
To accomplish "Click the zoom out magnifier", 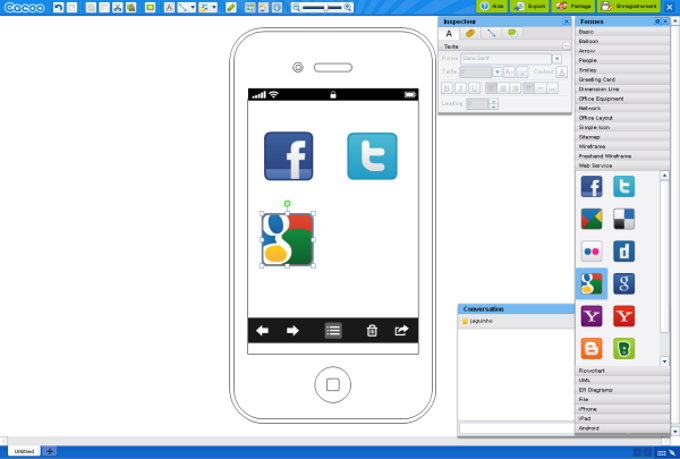I will [296, 7].
